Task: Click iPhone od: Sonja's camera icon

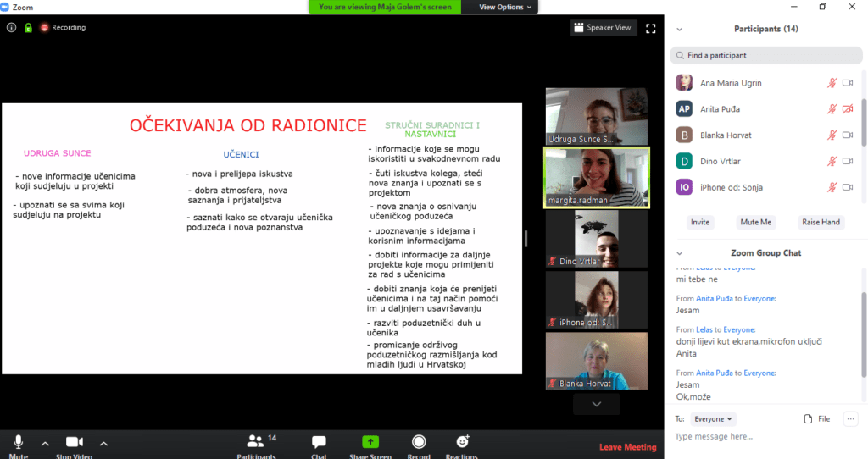Action: tap(848, 187)
